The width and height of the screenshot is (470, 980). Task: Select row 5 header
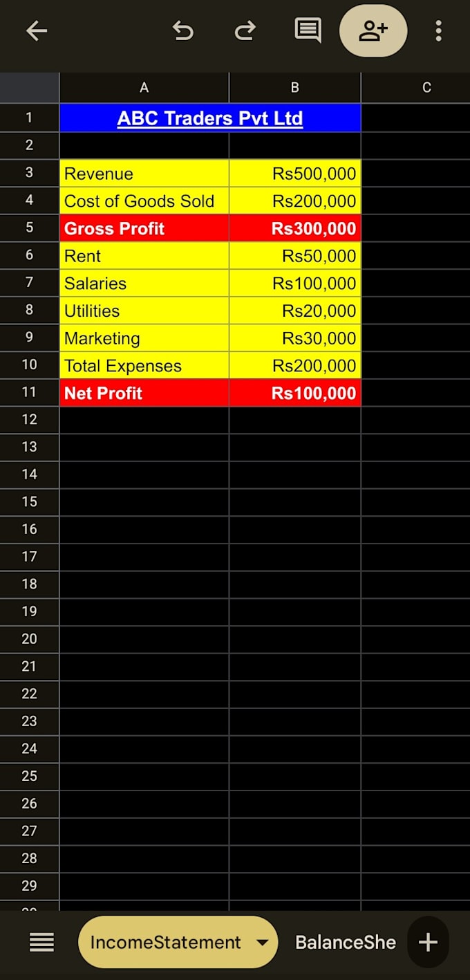pos(29,228)
